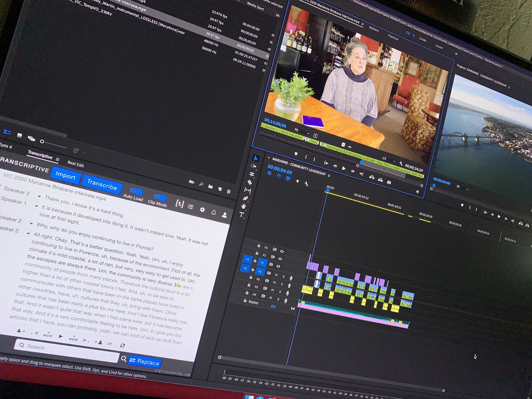Open Transcriptive notifications bell
This screenshot has width=532, height=399.
point(213,212)
